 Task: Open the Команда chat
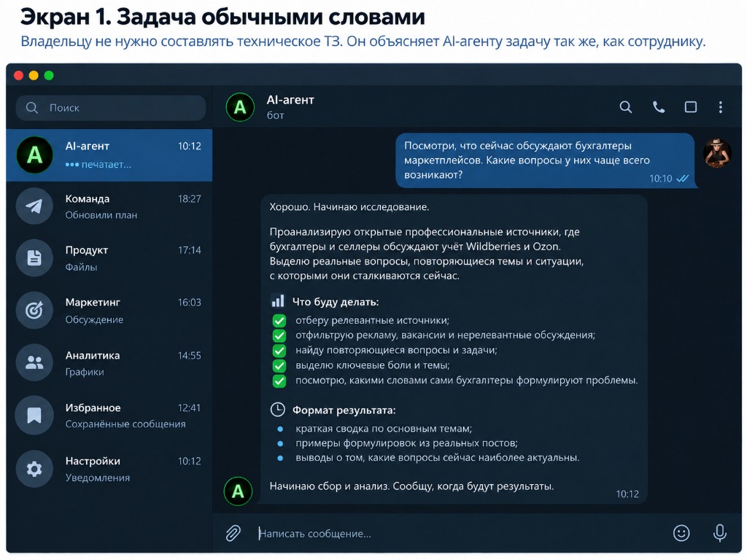(x=109, y=206)
